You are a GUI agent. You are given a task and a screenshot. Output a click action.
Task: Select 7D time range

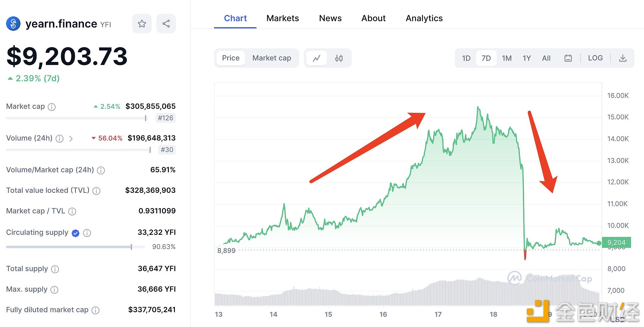(x=486, y=58)
